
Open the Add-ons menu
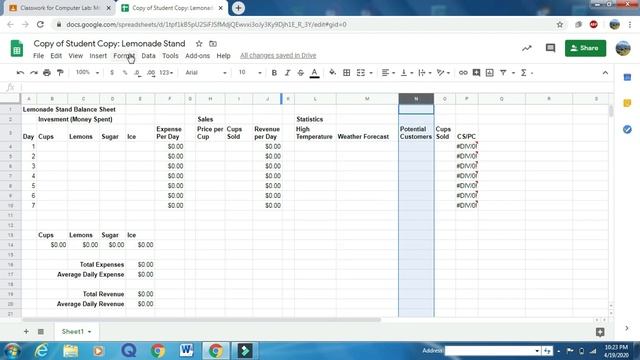tap(198, 56)
